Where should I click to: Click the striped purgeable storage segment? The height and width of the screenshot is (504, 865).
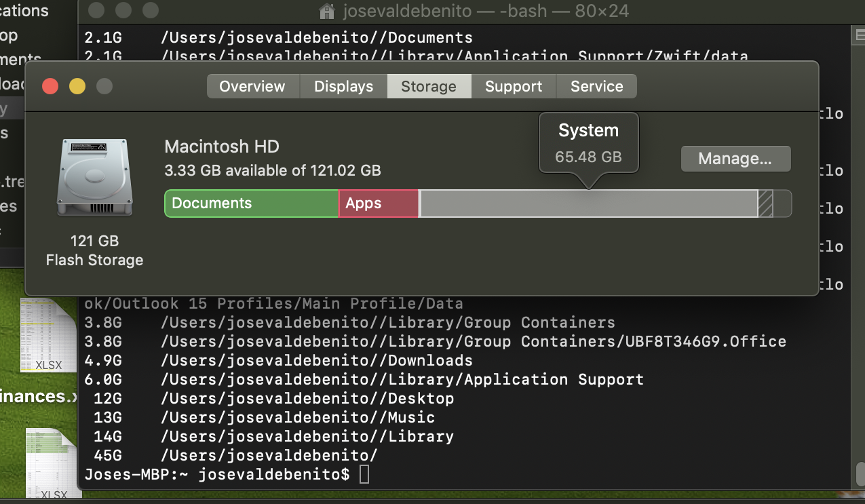click(765, 203)
